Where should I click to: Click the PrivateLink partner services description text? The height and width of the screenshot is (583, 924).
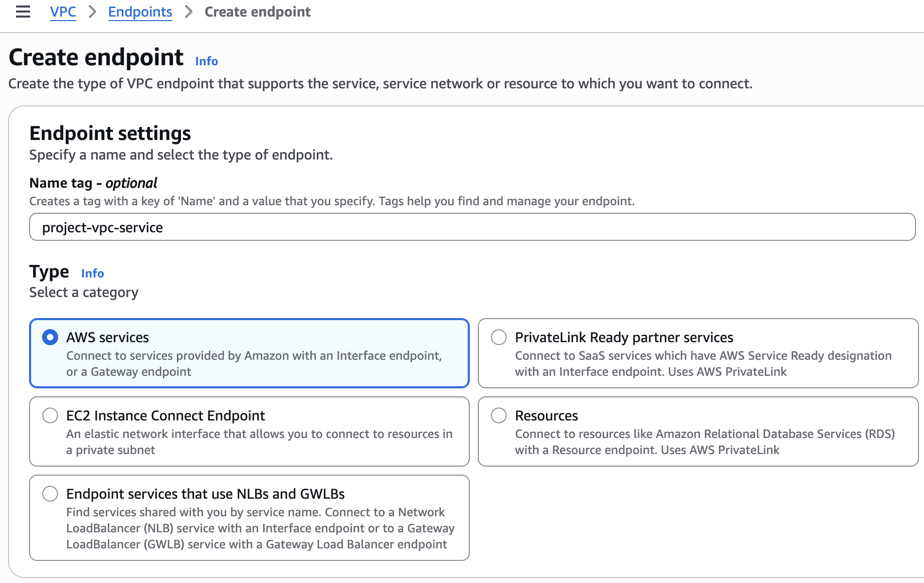pyautogui.click(x=703, y=363)
